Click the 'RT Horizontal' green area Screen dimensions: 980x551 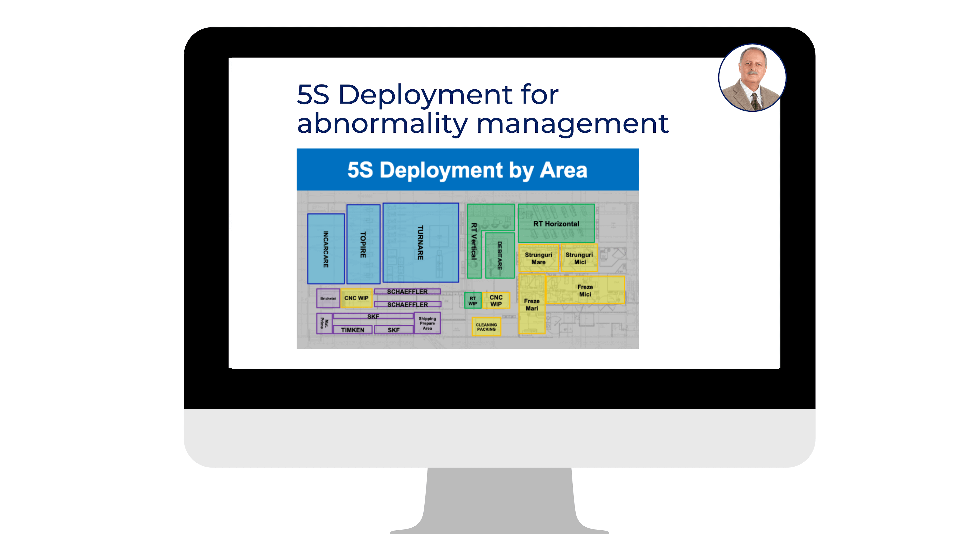556,224
